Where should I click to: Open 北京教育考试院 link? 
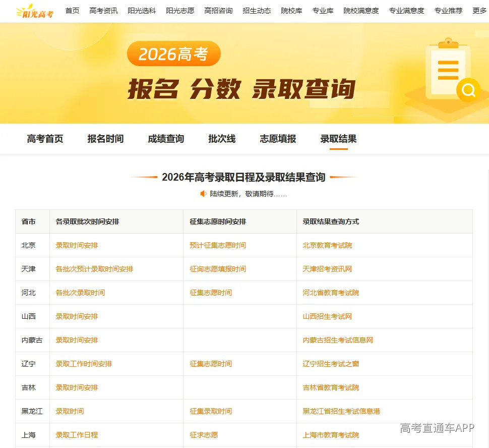(327, 245)
